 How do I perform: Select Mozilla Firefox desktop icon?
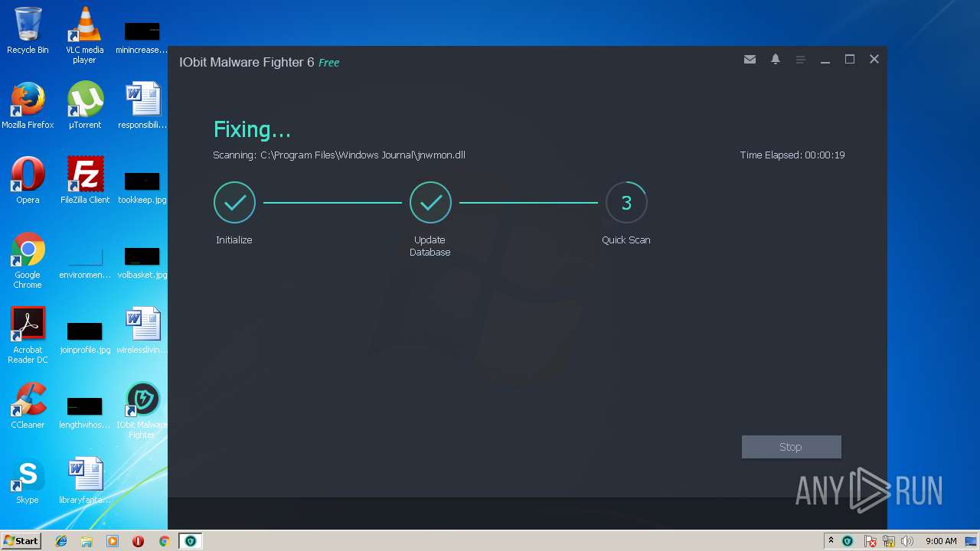28,106
